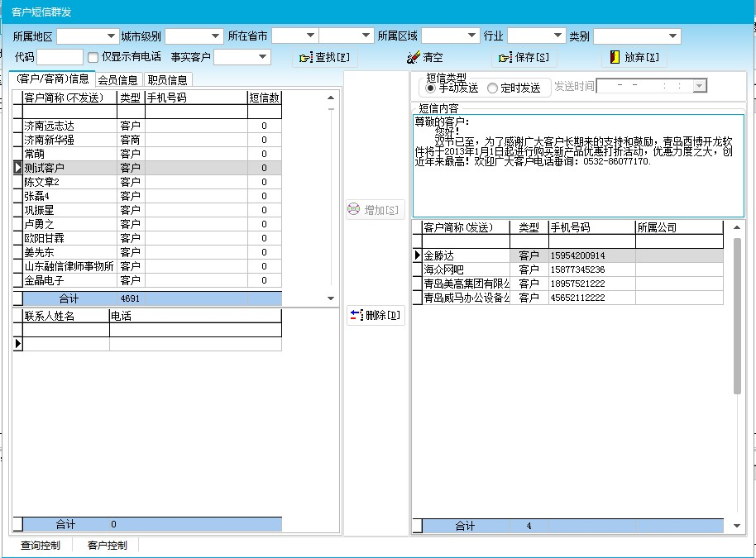The height and width of the screenshot is (558, 756).
Task: Click the 清空 clear brush icon
Action: click(x=414, y=57)
